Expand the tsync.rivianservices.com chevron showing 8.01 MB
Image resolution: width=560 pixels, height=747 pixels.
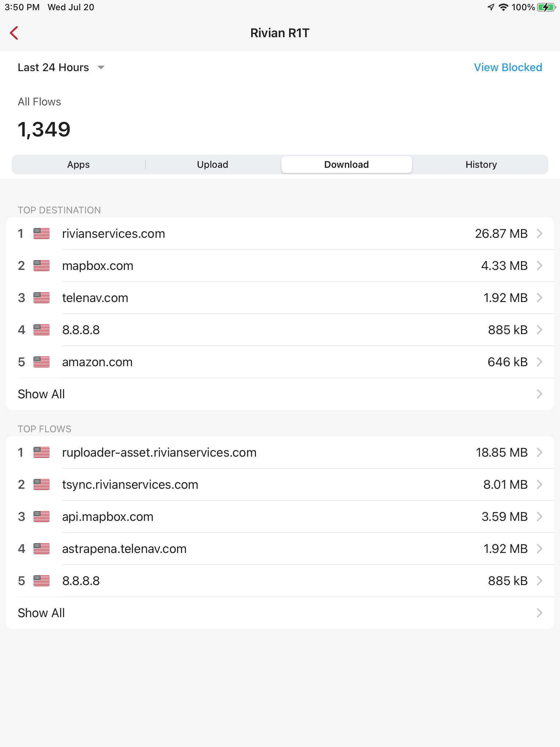coord(540,484)
